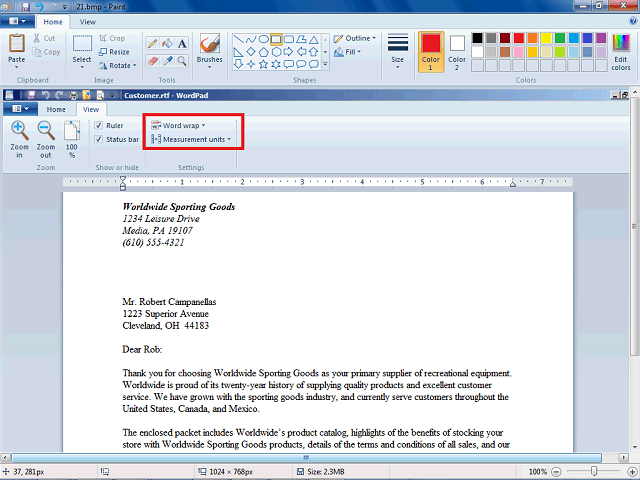Click the WordPad ruler left indent marker

(122, 184)
